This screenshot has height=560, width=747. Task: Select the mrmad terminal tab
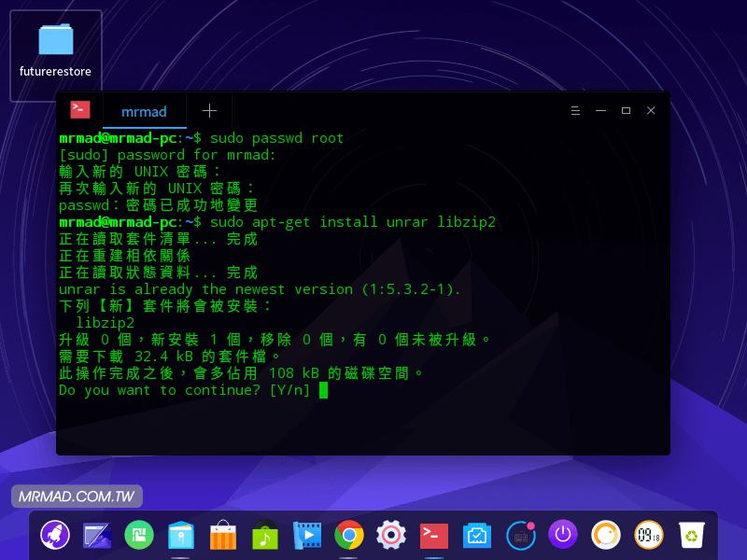coord(144,111)
